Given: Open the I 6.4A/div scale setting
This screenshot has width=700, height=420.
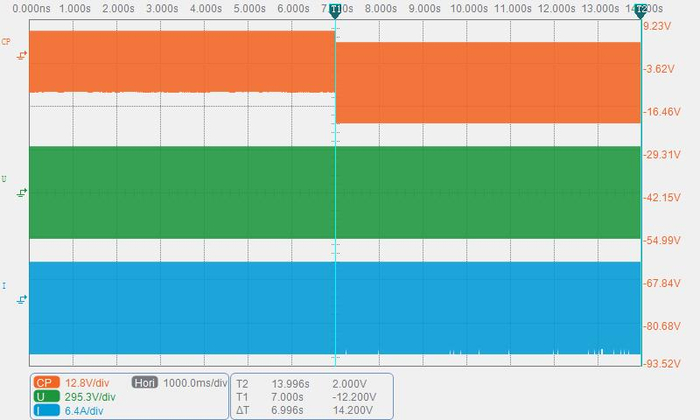Looking at the screenshot, I should (x=84, y=411).
